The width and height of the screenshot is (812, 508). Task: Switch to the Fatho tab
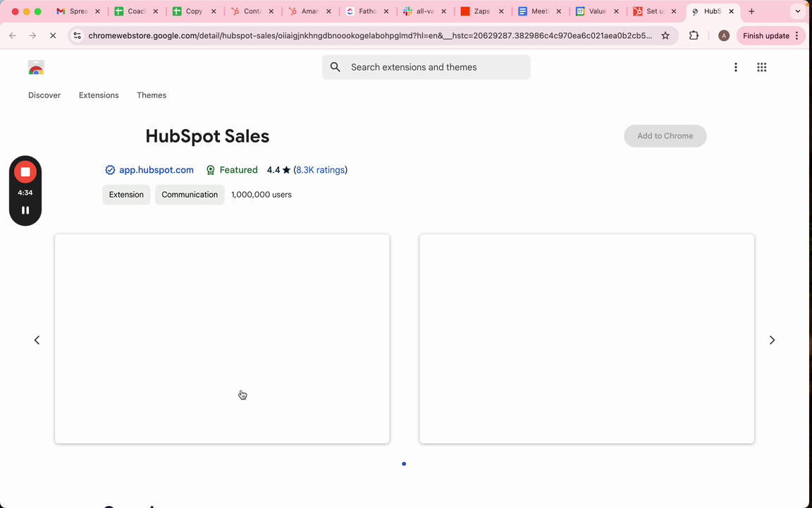click(367, 11)
